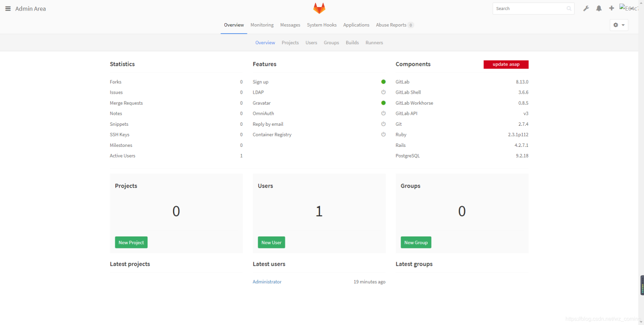Open the Builds sub-navigation link

coord(352,43)
